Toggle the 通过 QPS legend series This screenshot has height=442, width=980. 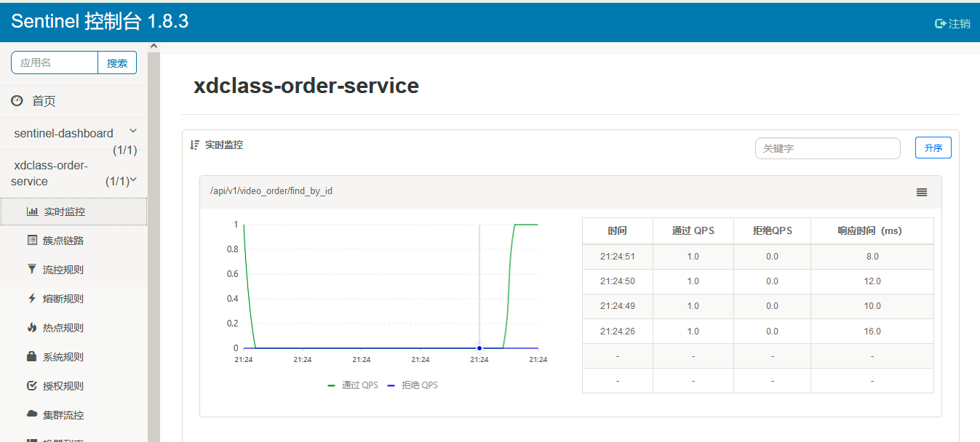[x=353, y=385]
